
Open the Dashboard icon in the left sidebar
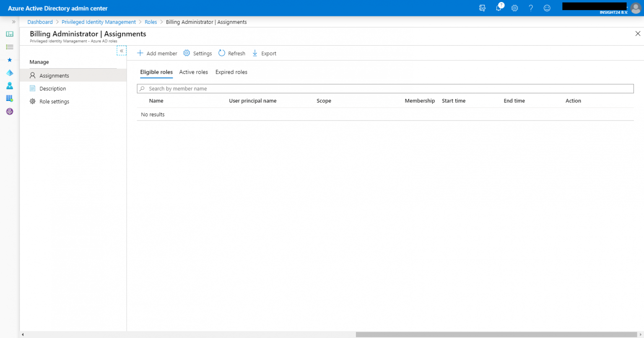click(10, 34)
